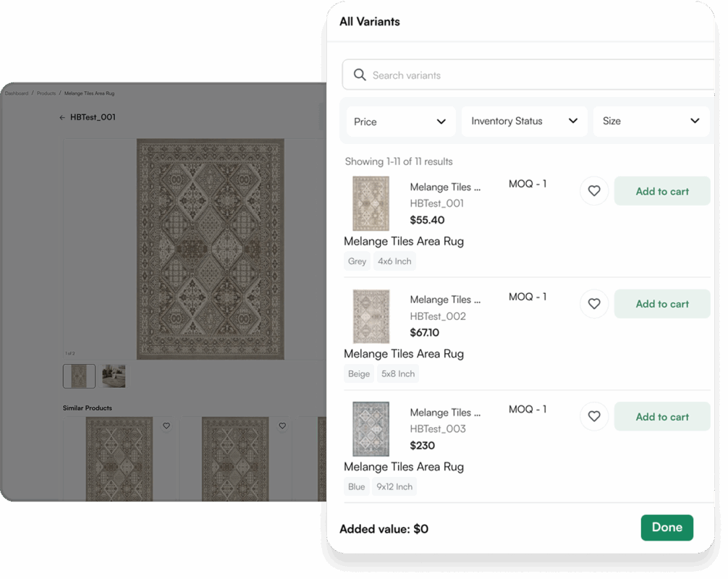The height and width of the screenshot is (579, 728).
Task: Like the first similar product via heart
Action: point(166,426)
